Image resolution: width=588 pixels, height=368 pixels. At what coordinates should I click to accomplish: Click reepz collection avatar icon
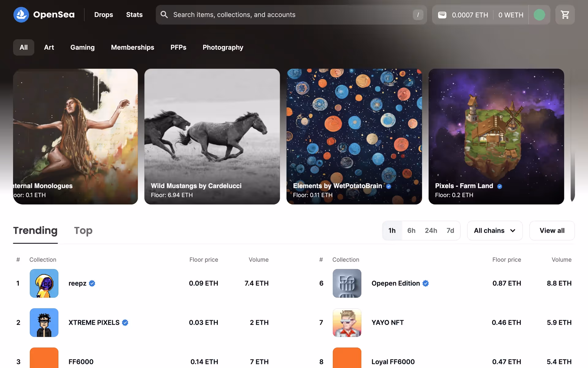point(44,283)
